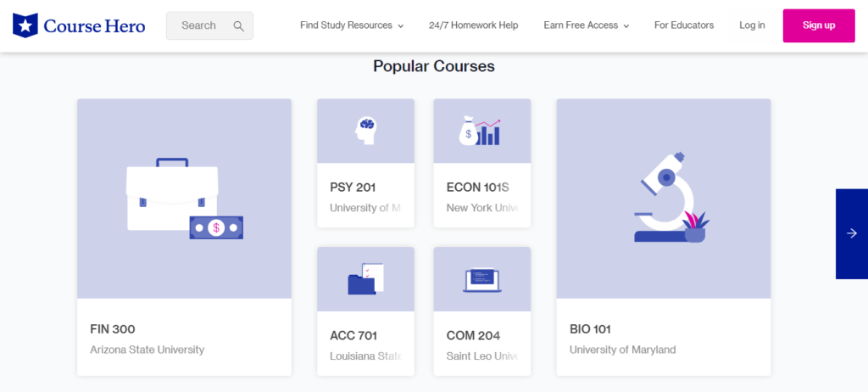The width and height of the screenshot is (868, 392).
Task: Click the folder documents icon for ACC 701
Action: pyautogui.click(x=365, y=279)
